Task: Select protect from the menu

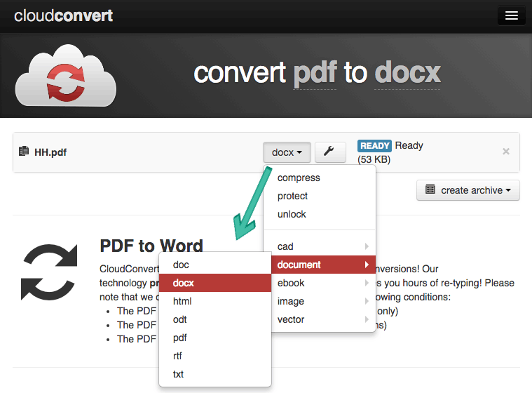Action: [x=320, y=196]
